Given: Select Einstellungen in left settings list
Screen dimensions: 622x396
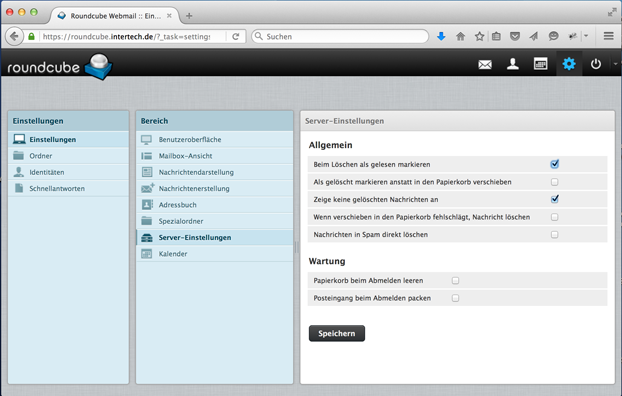Looking at the screenshot, I should (x=68, y=139).
